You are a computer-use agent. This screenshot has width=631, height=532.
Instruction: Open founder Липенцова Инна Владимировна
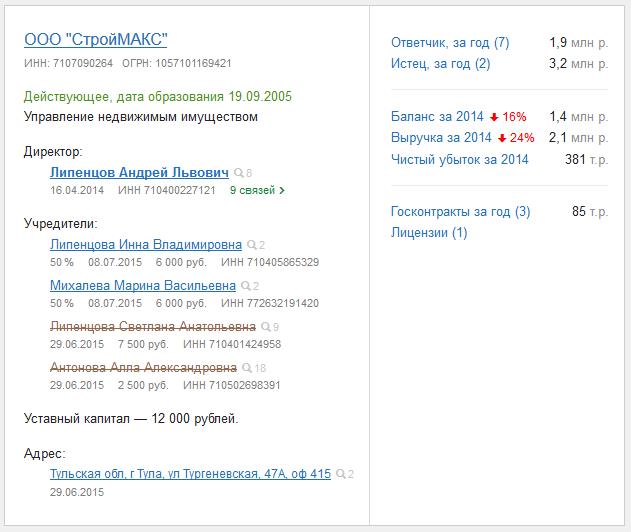[x=145, y=244]
